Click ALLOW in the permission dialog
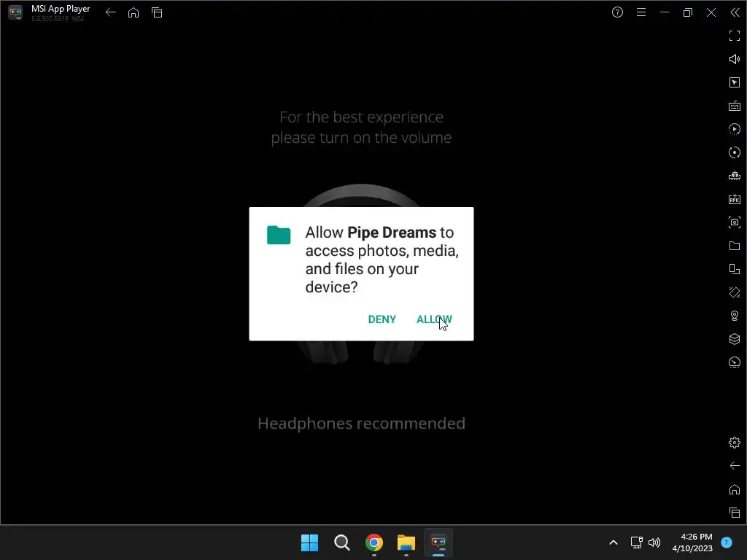747x560 pixels. point(434,319)
